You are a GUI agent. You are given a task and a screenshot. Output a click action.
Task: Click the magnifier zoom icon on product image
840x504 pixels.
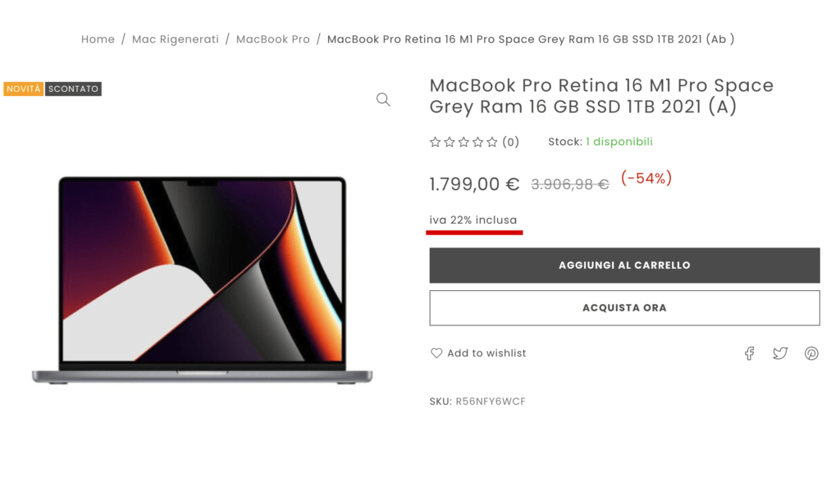point(383,99)
